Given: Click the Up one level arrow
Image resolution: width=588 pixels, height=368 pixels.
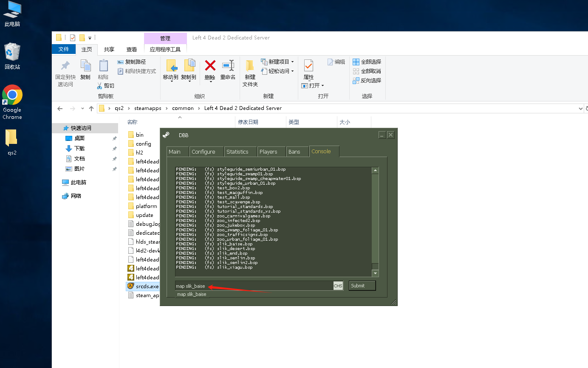Looking at the screenshot, I should pyautogui.click(x=91, y=109).
